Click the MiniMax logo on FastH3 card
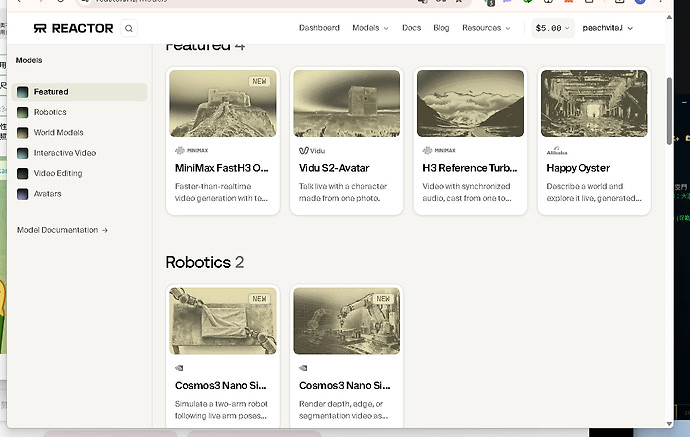This screenshot has width=690, height=437. tap(191, 151)
